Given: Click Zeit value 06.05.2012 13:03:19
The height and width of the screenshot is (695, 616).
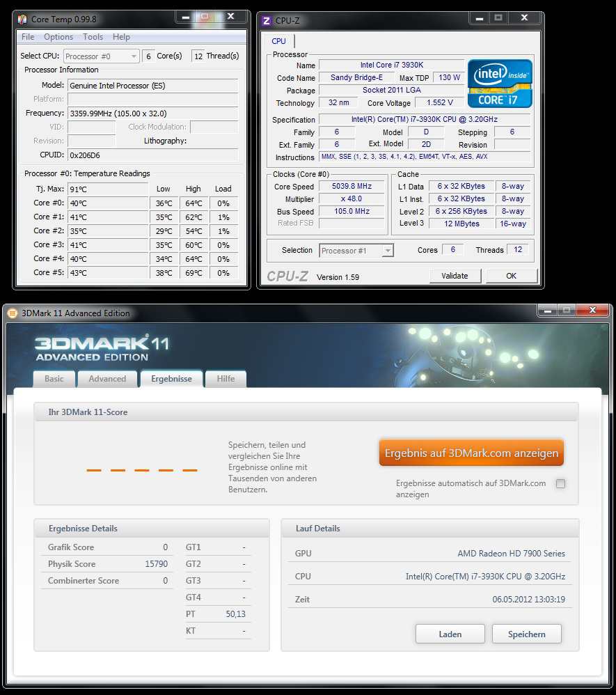Looking at the screenshot, I should [x=528, y=600].
